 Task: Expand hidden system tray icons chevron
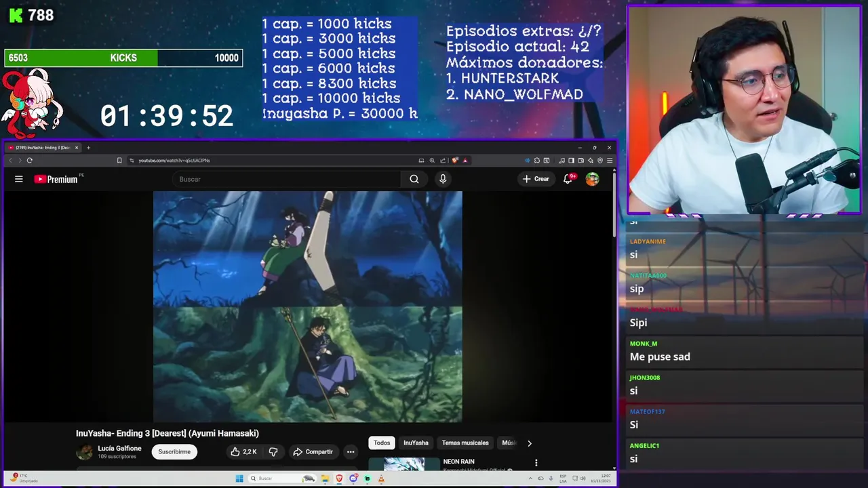530,479
